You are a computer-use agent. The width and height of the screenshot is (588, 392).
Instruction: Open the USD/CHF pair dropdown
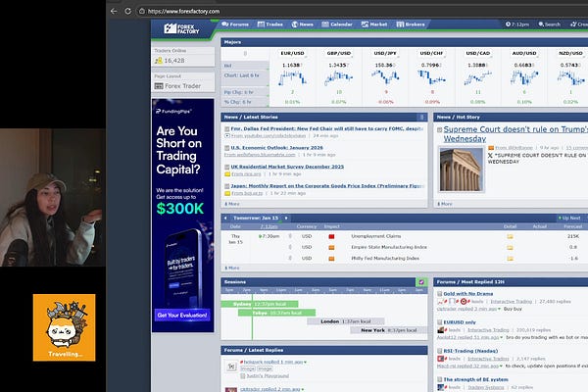tap(432, 54)
